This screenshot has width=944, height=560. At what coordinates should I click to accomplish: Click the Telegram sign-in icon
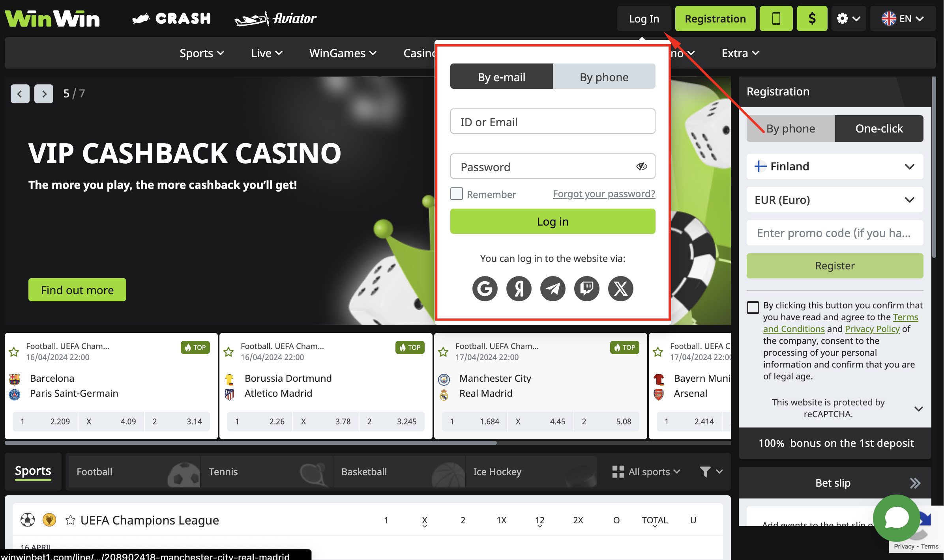pyautogui.click(x=553, y=289)
